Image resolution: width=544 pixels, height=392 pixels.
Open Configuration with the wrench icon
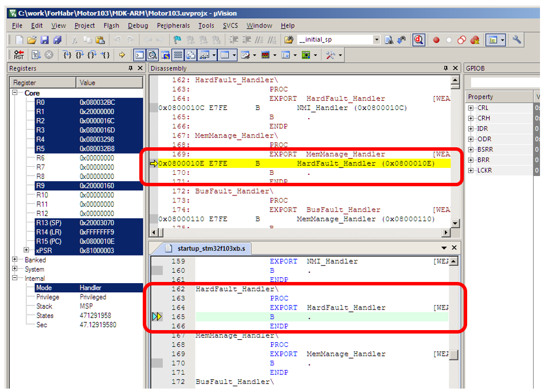516,40
